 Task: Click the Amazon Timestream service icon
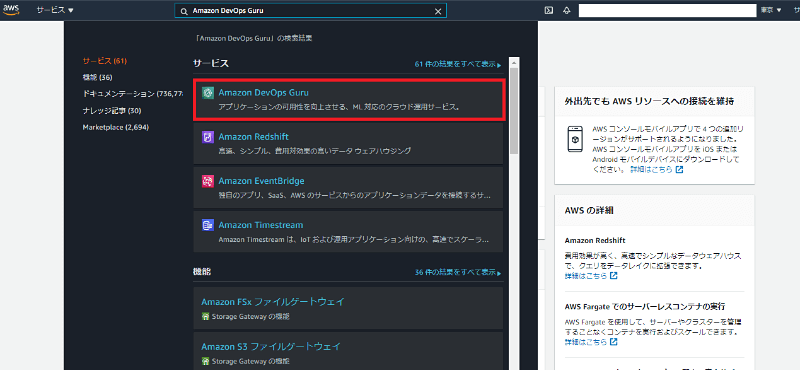208,225
